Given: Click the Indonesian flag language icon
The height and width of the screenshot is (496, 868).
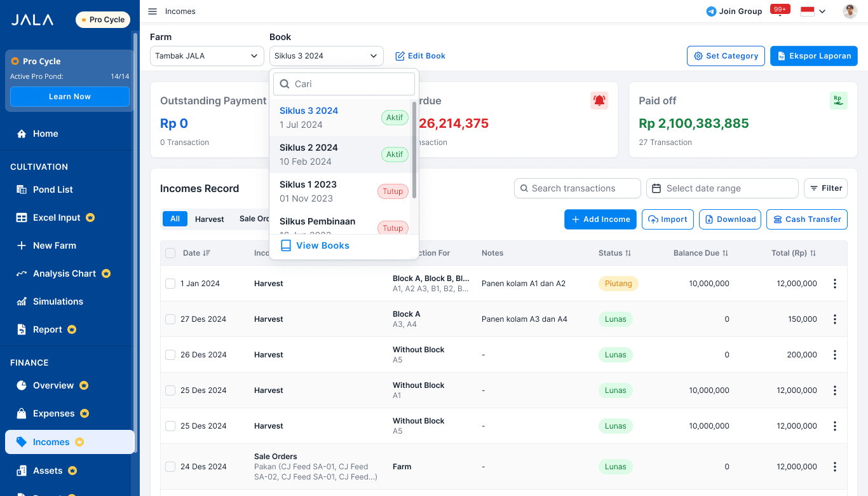Looking at the screenshot, I should tap(808, 11).
